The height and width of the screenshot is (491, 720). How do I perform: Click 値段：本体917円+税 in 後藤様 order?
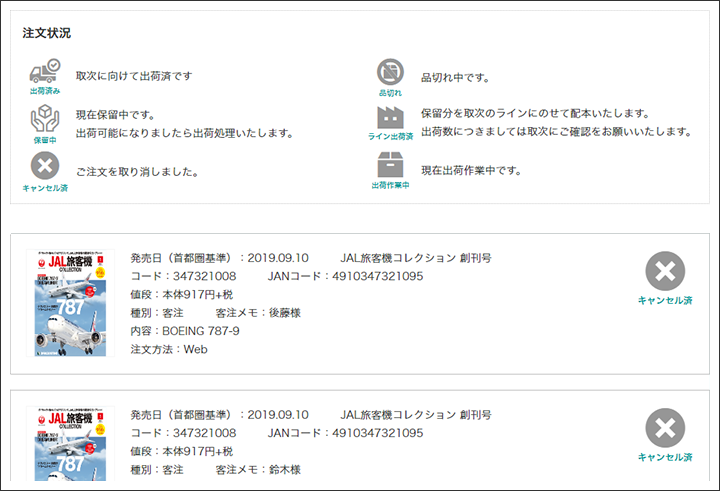[x=182, y=294]
